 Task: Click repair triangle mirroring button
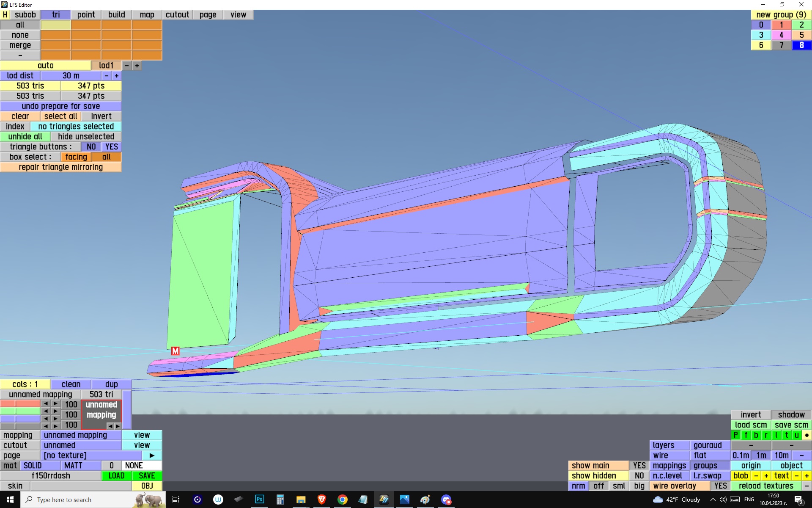point(60,167)
